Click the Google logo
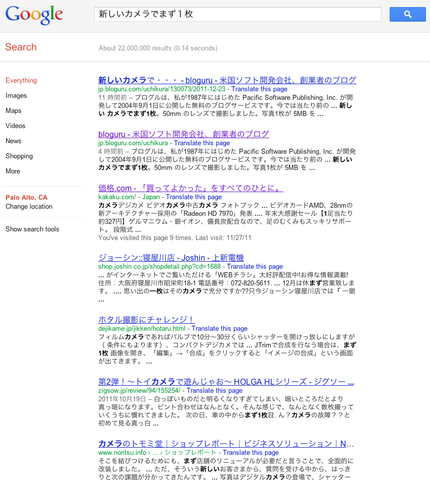430x480 pixels. (x=34, y=15)
